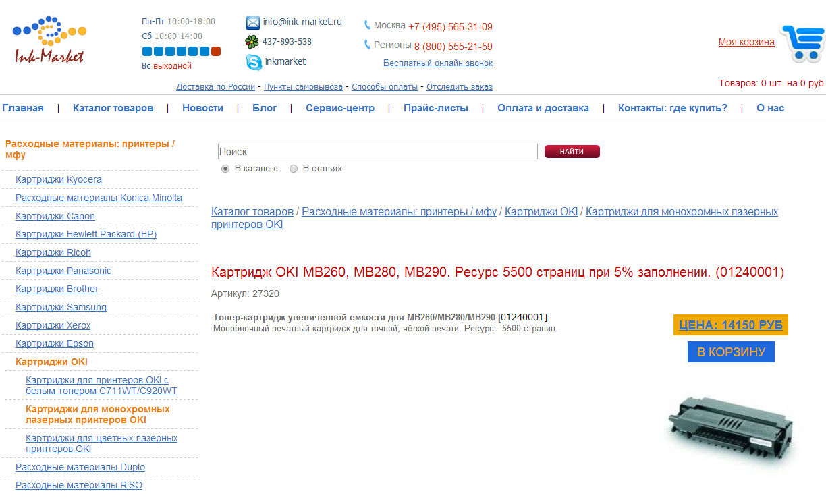The width and height of the screenshot is (826, 504).
Task: Click the НАЙТИ search button
Action: pyautogui.click(x=572, y=152)
